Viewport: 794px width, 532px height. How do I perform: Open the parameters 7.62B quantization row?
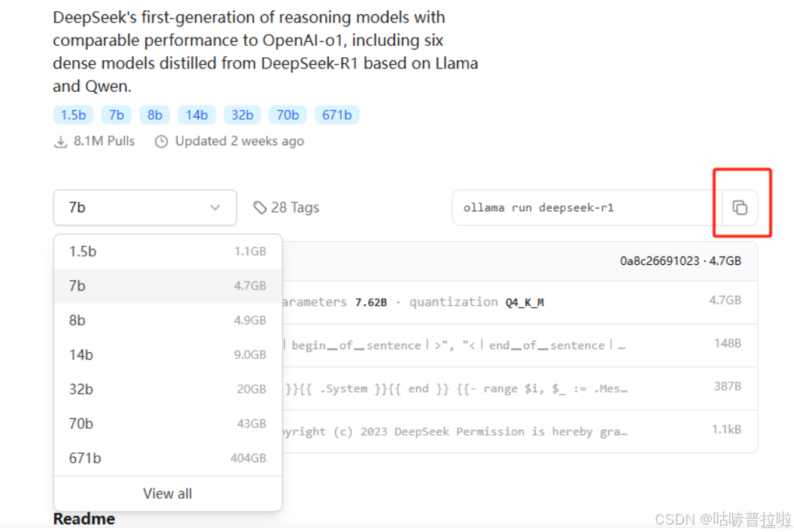point(519,302)
